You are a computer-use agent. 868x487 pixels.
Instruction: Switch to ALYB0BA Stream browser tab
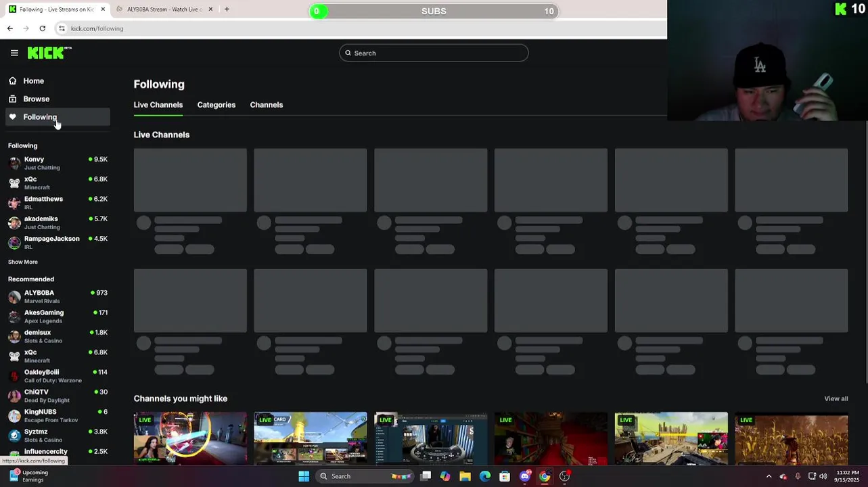(x=164, y=9)
